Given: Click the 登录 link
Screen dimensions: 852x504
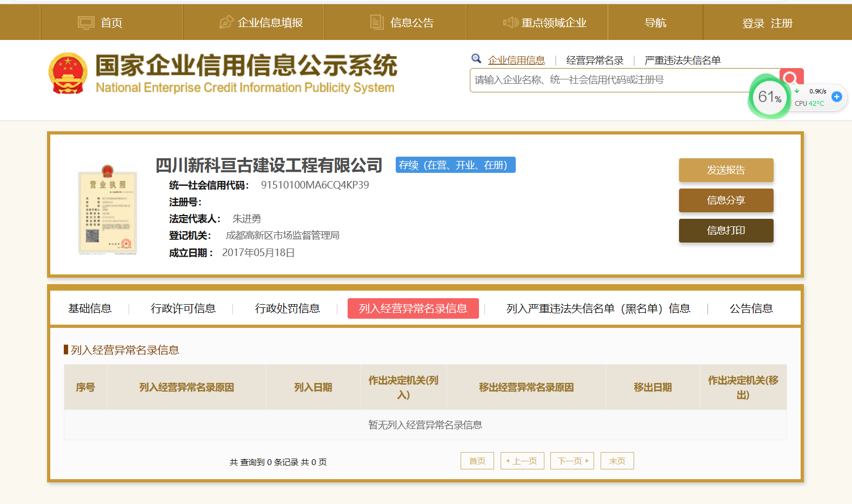Looking at the screenshot, I should point(753,23).
